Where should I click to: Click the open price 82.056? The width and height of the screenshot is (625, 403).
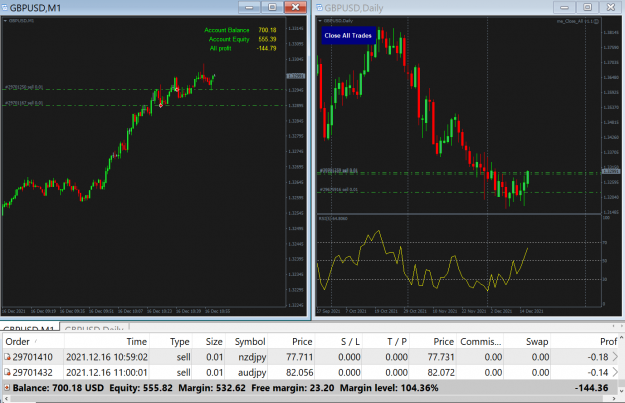[299, 372]
